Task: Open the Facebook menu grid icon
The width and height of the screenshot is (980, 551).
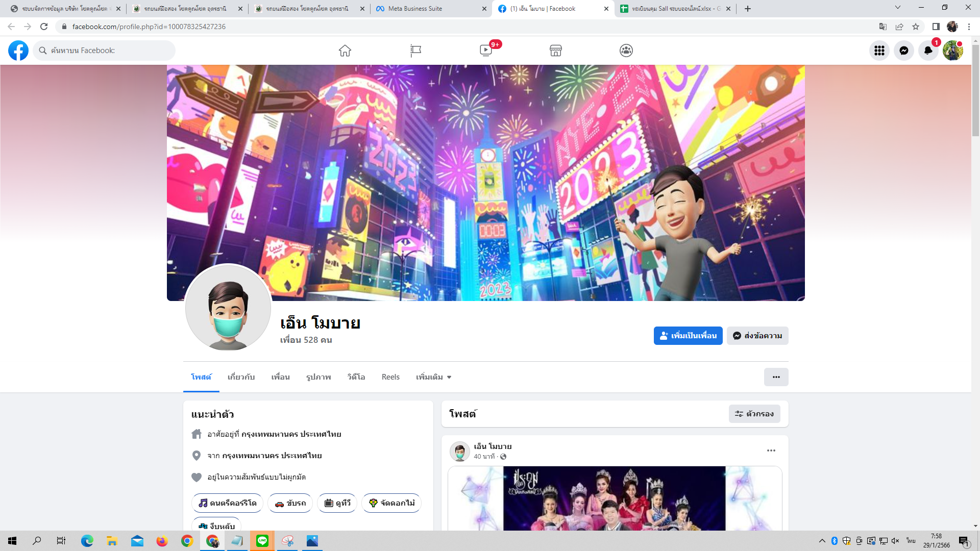Action: 879,51
